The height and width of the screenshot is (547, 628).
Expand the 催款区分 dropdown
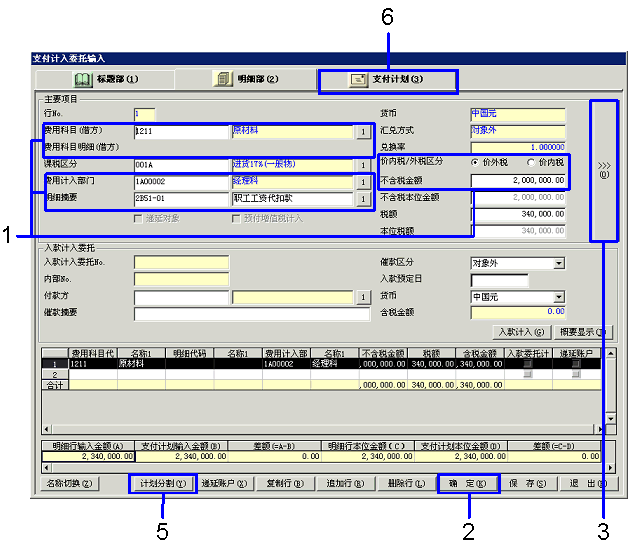559,263
